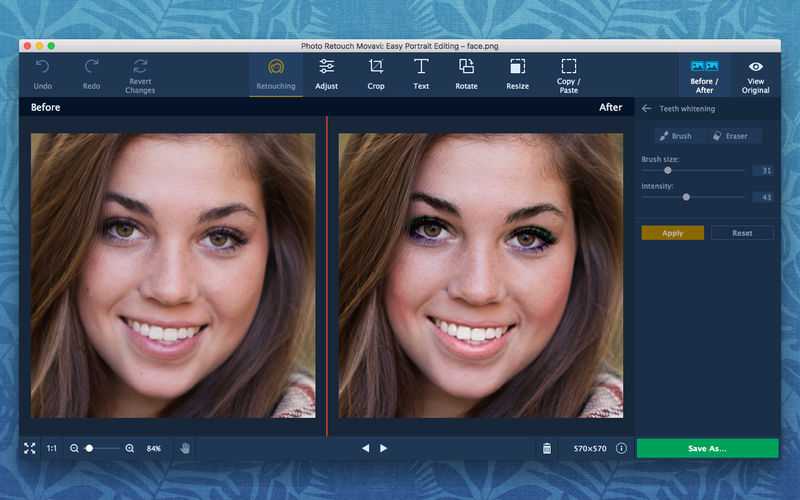Image resolution: width=800 pixels, height=500 pixels.
Task: Click the Brush size value field
Action: point(763,170)
